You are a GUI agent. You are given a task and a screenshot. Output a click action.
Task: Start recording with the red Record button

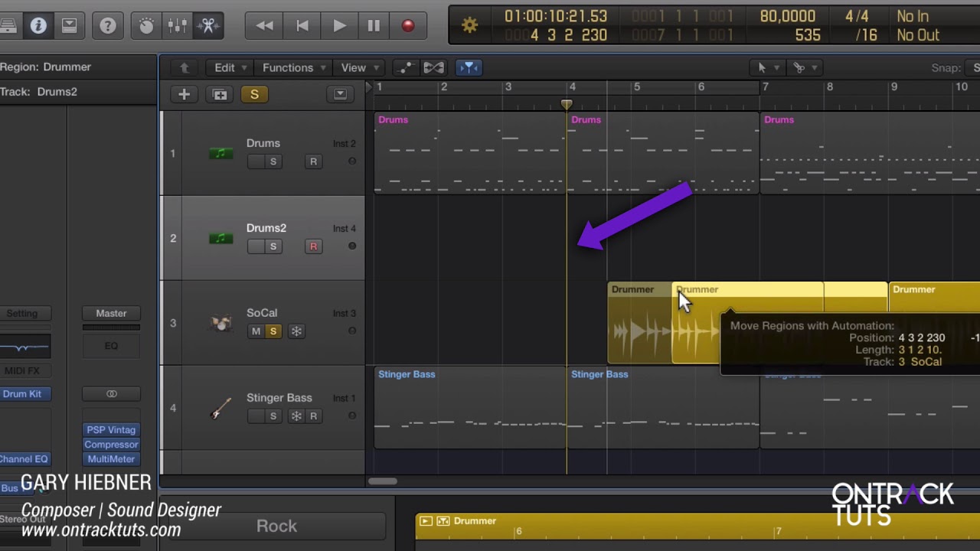[x=407, y=26]
